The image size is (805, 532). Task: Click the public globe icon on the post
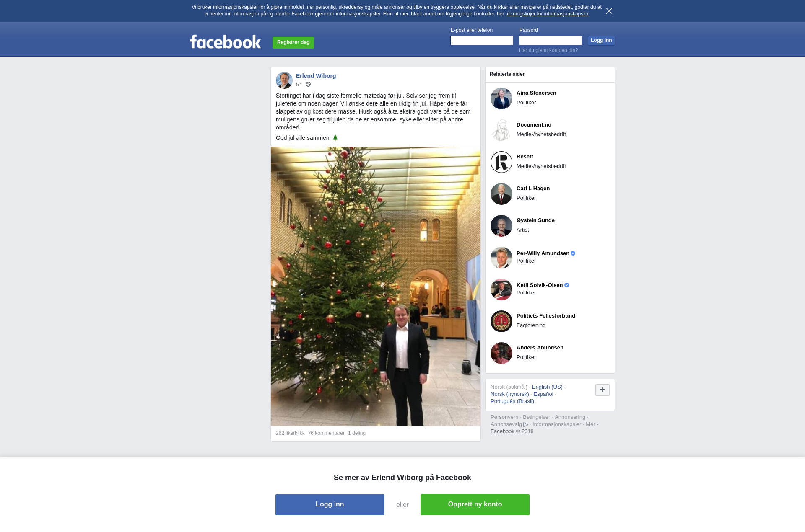click(x=308, y=85)
